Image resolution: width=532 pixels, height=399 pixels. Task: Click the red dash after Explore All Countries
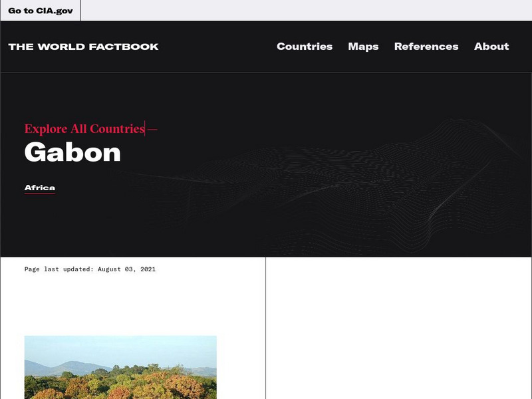153,129
